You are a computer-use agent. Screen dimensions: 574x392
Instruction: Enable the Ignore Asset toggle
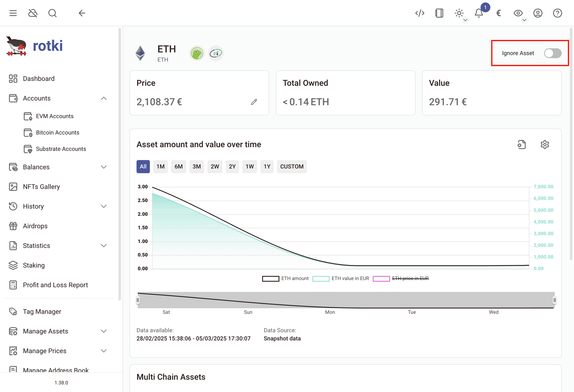(553, 53)
